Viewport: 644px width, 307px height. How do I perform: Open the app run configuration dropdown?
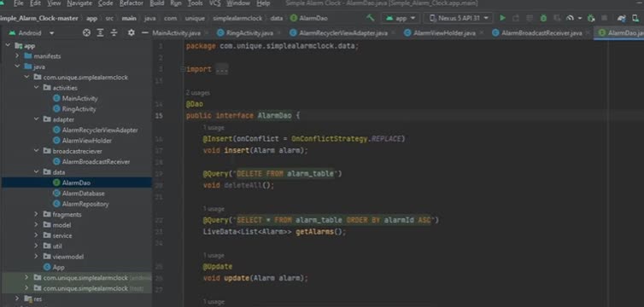[401, 18]
